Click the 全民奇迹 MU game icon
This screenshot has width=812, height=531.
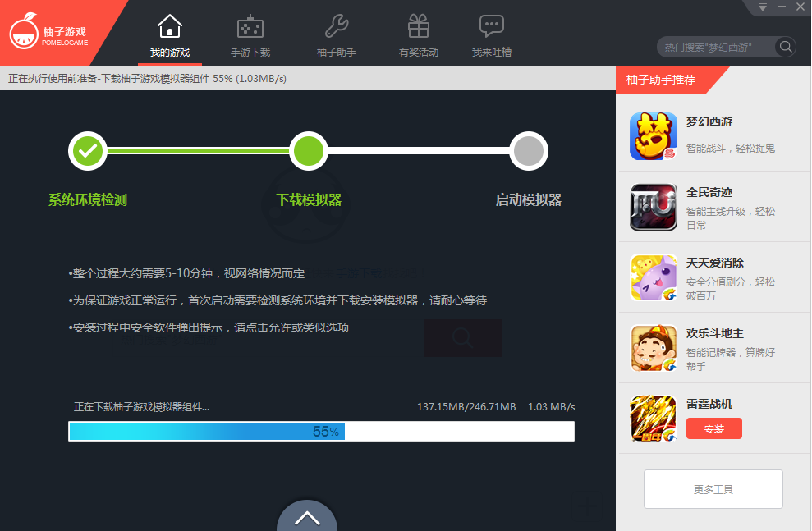click(x=654, y=207)
